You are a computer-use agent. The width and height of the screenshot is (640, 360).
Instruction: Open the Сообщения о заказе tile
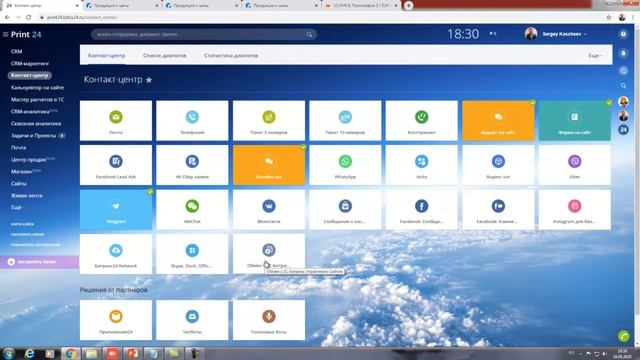coord(345,210)
